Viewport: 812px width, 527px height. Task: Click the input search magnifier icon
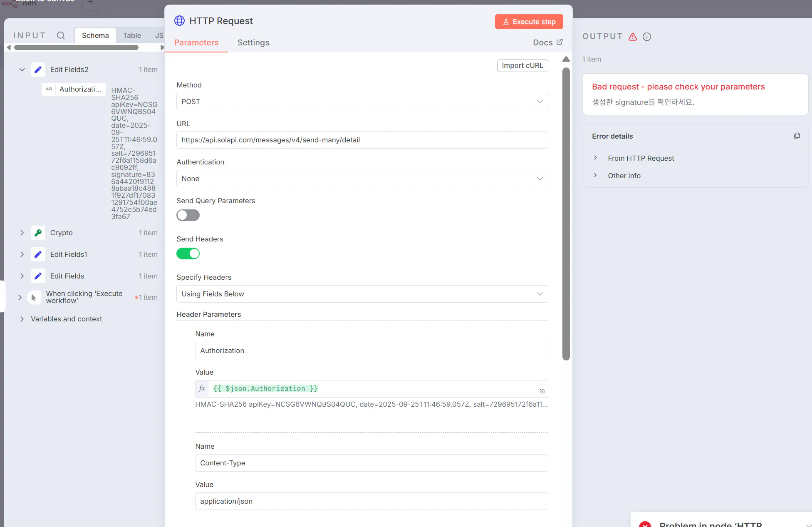61,35
